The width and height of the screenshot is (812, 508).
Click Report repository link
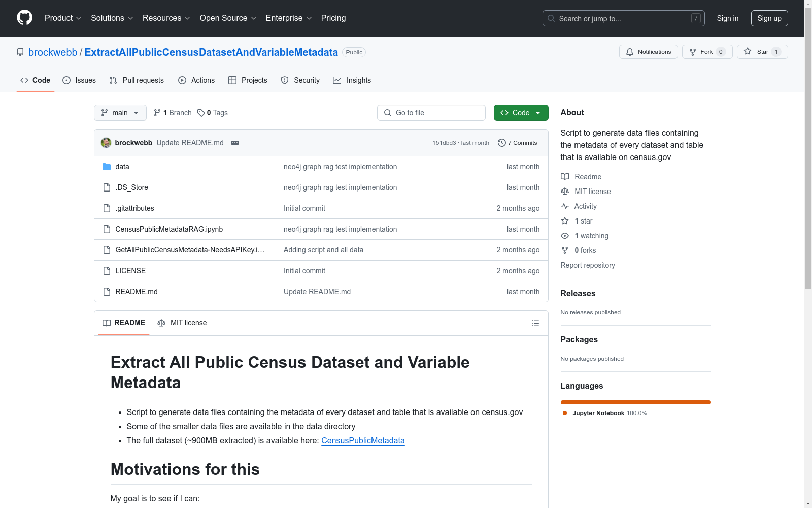coord(588,265)
